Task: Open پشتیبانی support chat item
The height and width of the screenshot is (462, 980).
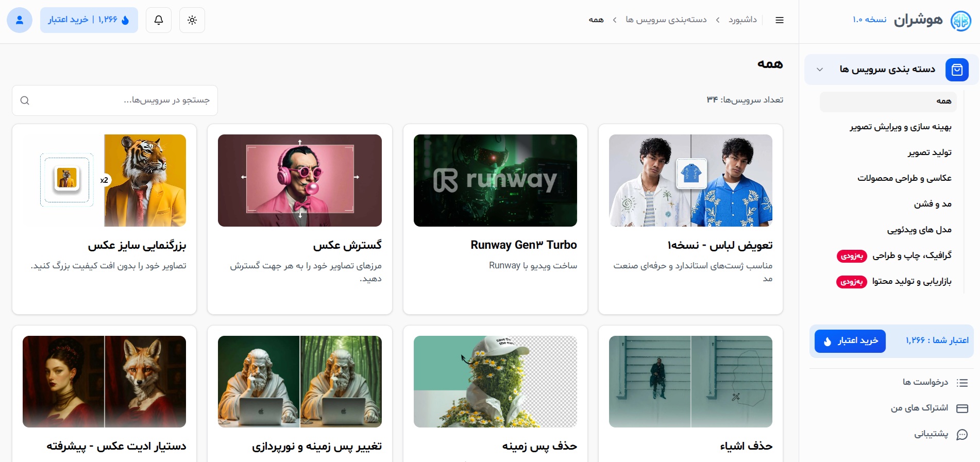Action: pos(931,434)
